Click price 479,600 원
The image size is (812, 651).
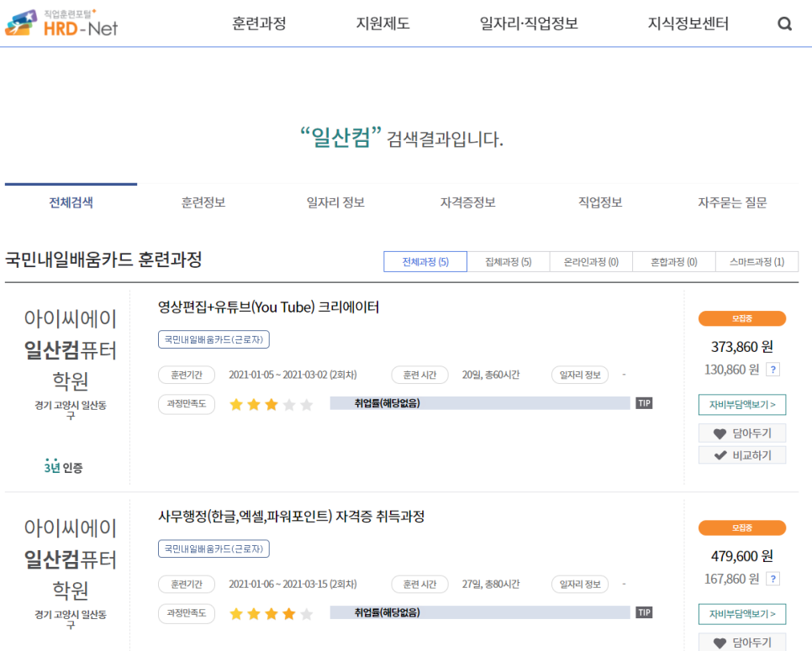point(742,556)
